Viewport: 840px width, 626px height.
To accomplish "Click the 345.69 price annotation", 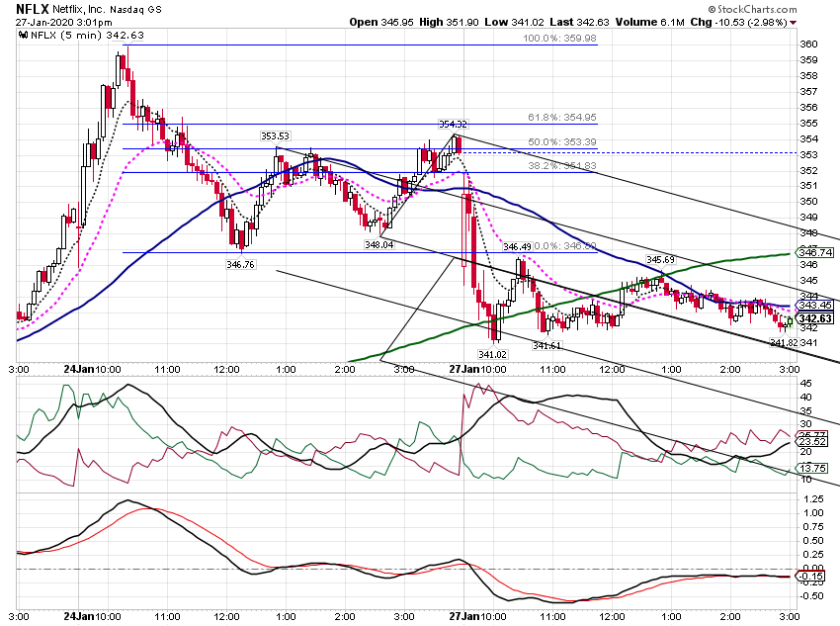I will 660,260.
